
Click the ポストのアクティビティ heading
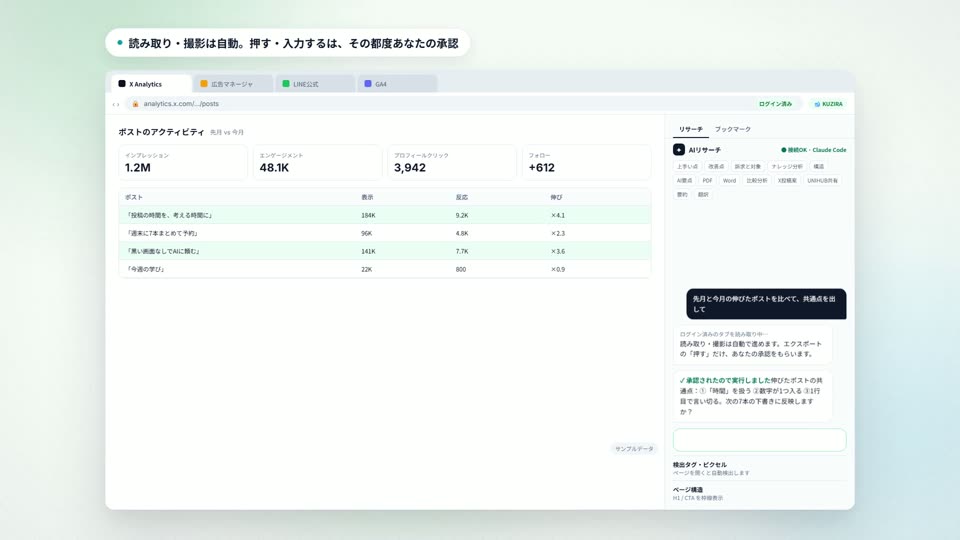pyautogui.click(x=161, y=132)
